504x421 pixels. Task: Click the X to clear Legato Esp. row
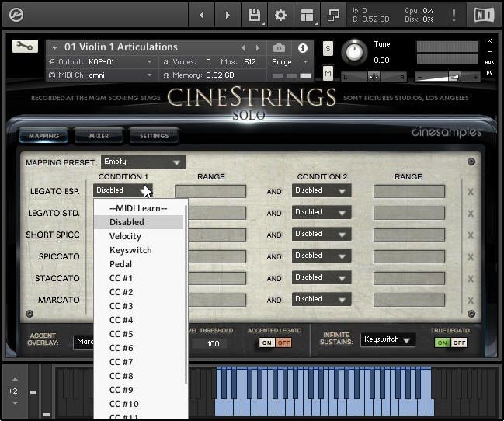click(471, 192)
